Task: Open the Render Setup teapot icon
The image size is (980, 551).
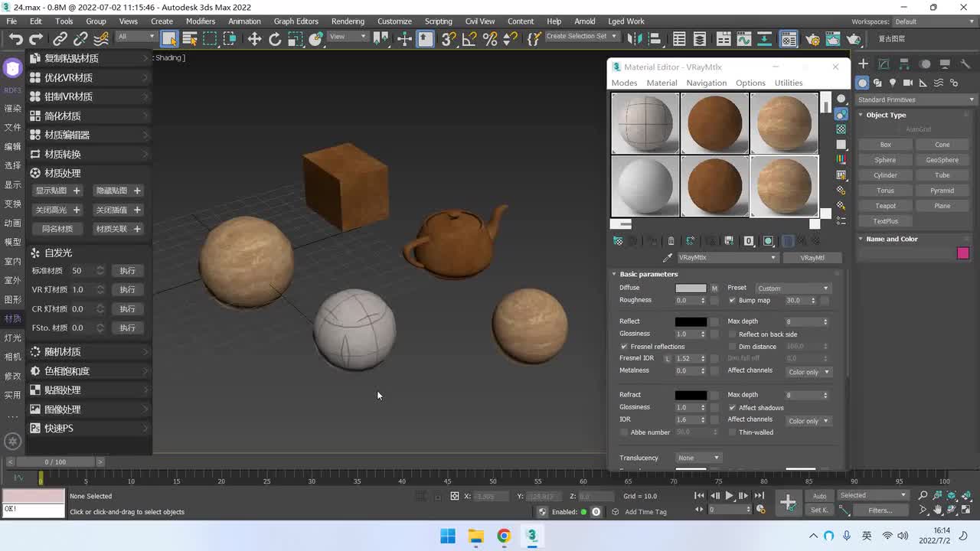Action: 813,39
